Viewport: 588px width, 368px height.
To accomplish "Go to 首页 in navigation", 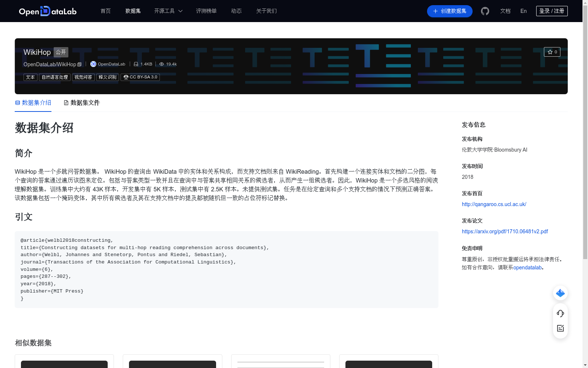I will click(x=105, y=11).
